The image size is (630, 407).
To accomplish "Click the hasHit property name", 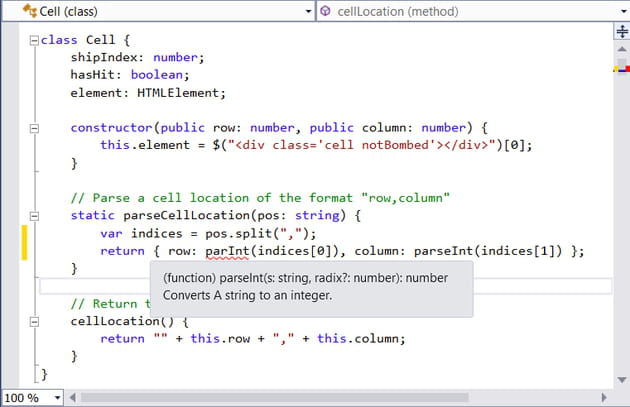I will point(93,75).
